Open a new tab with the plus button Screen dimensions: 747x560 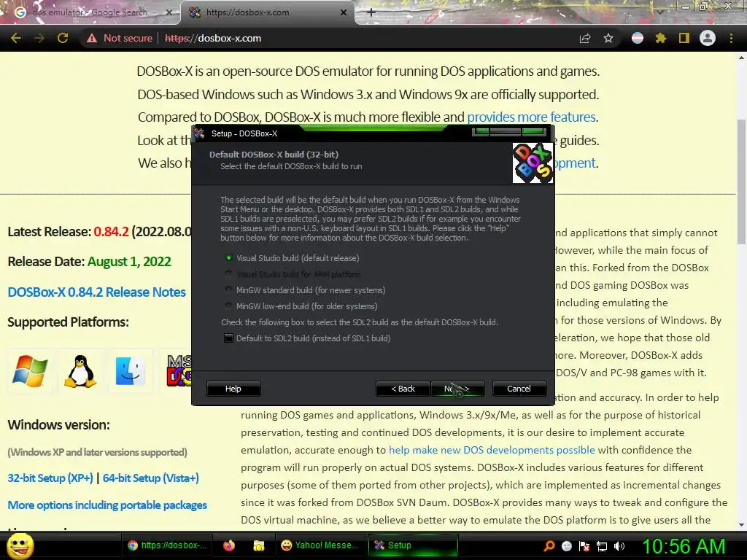click(x=371, y=12)
